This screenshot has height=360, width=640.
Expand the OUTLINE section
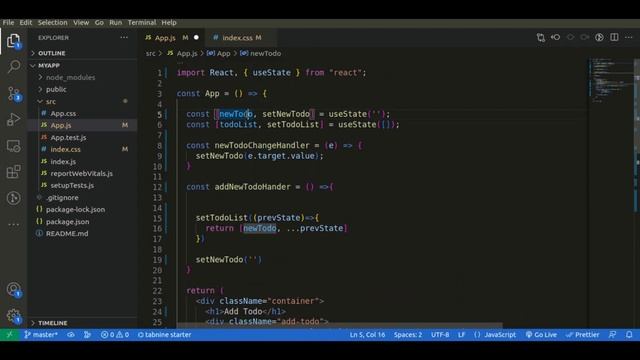[82, 53]
